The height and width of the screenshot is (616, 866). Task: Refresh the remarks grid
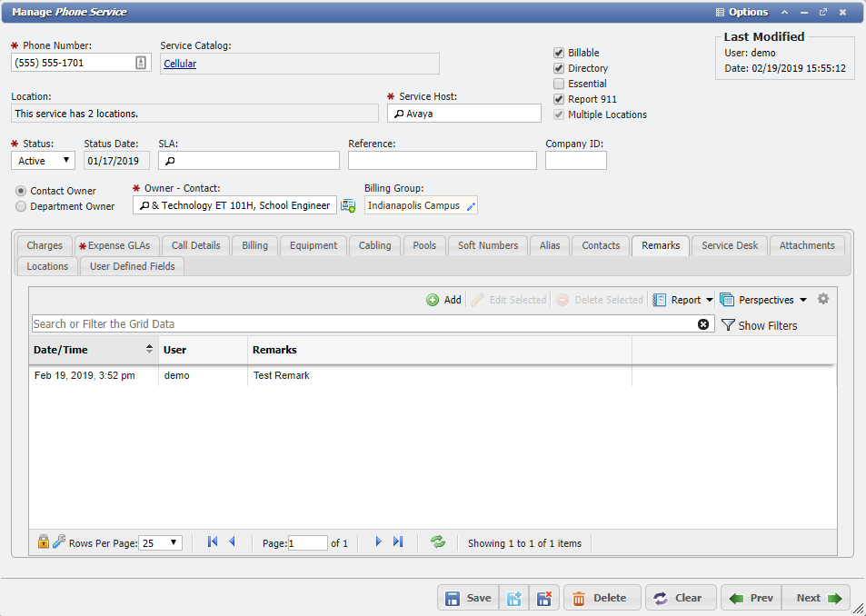click(438, 541)
